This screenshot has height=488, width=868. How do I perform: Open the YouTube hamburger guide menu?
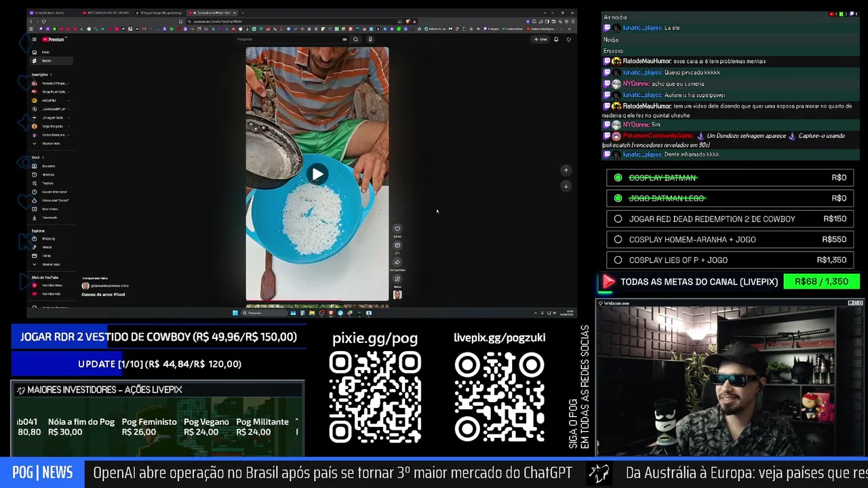pos(35,39)
